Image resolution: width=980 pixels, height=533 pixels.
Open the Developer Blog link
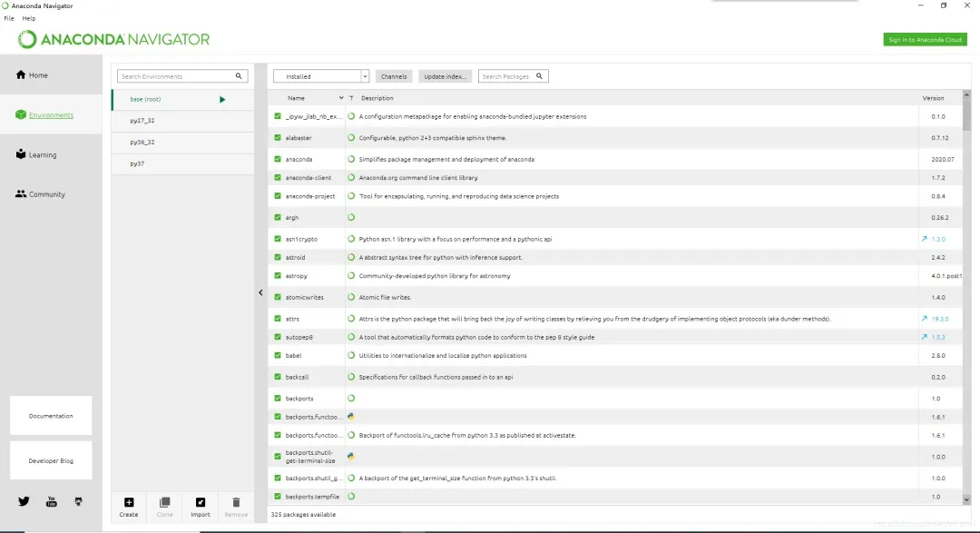[51, 460]
